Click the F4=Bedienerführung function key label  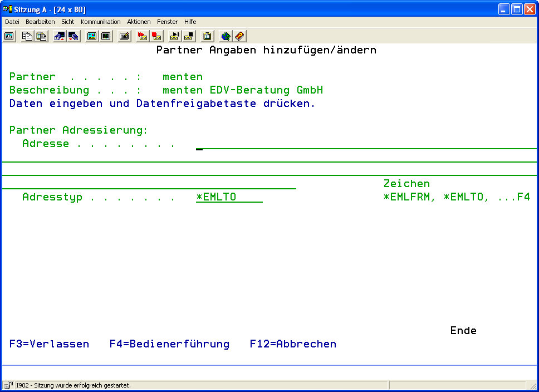[169, 344]
